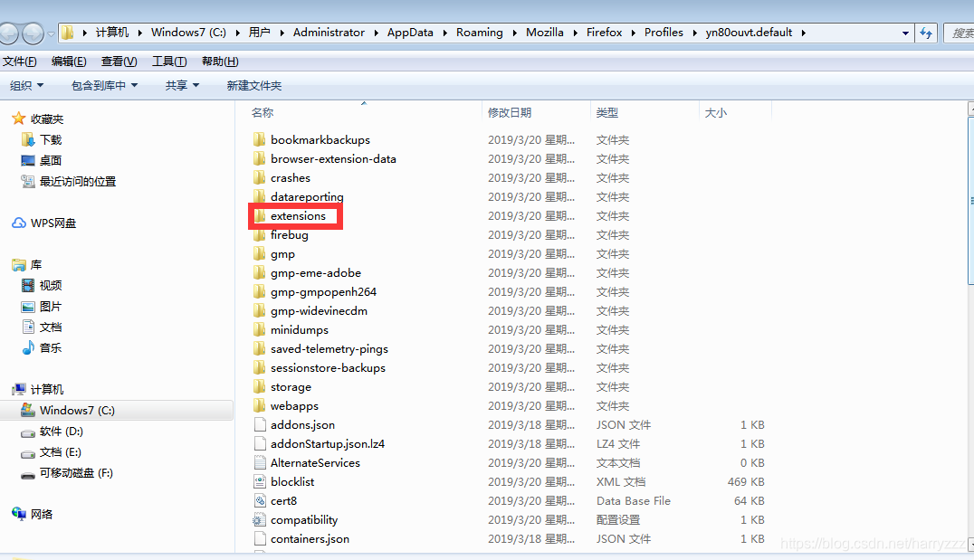Select the datareporting folder icon
The width and height of the screenshot is (974, 560).
tap(260, 196)
